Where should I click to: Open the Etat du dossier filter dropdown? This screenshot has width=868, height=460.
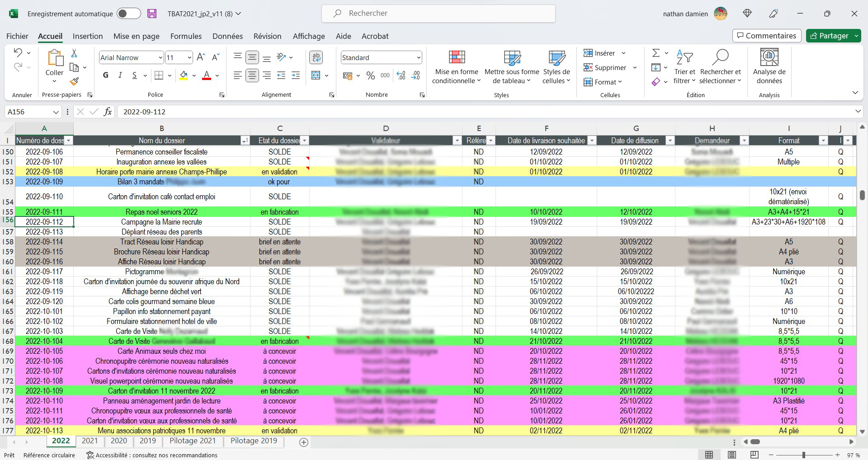coord(305,141)
